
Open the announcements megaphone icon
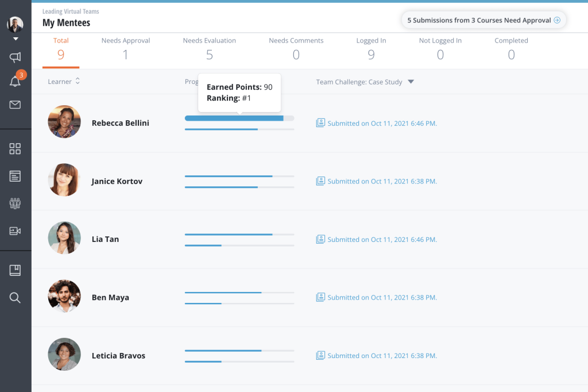tap(15, 57)
